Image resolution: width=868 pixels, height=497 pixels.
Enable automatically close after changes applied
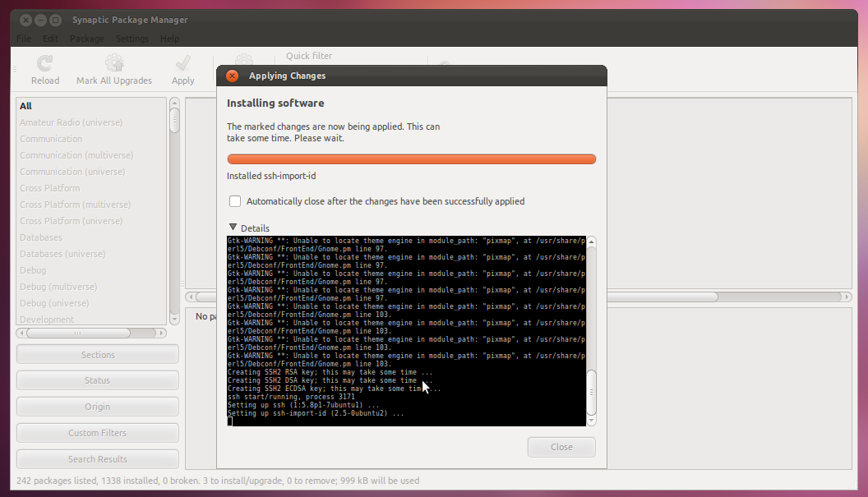coord(235,200)
